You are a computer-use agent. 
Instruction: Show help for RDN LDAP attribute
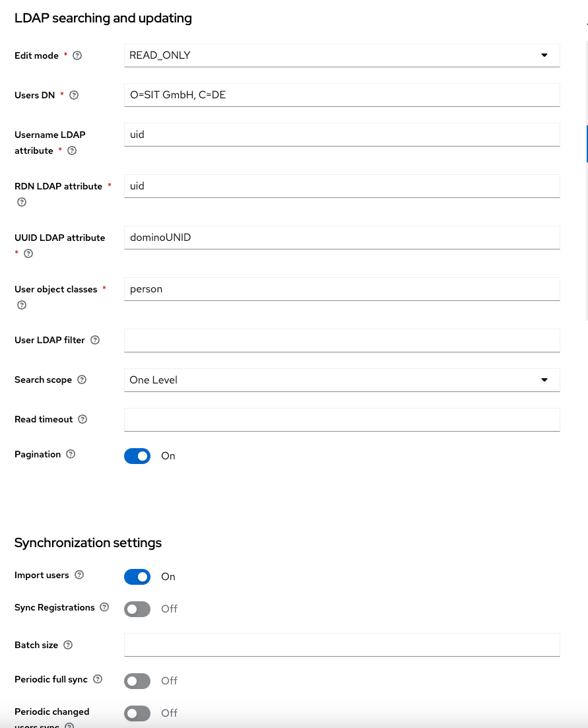[22, 203]
